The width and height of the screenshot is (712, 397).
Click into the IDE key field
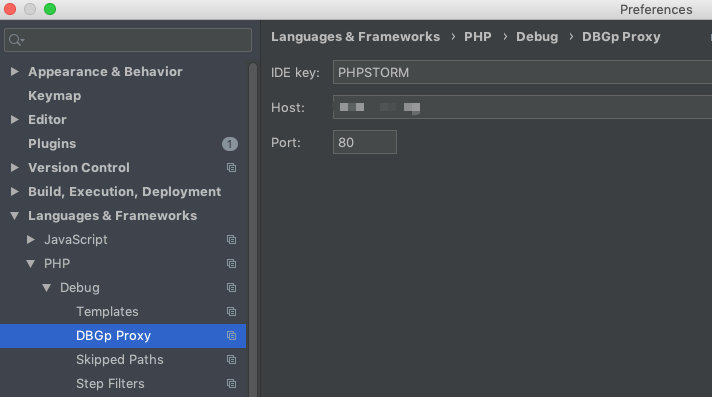(522, 72)
